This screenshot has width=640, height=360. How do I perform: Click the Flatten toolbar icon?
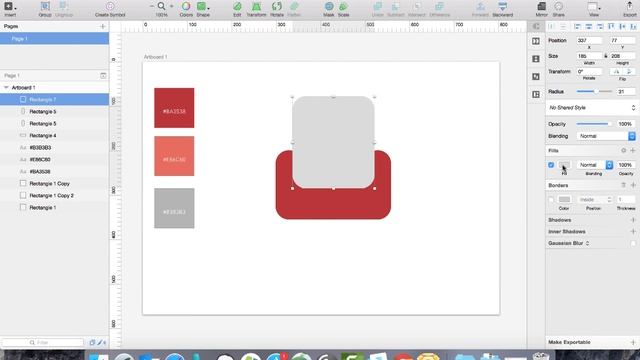coord(294,6)
